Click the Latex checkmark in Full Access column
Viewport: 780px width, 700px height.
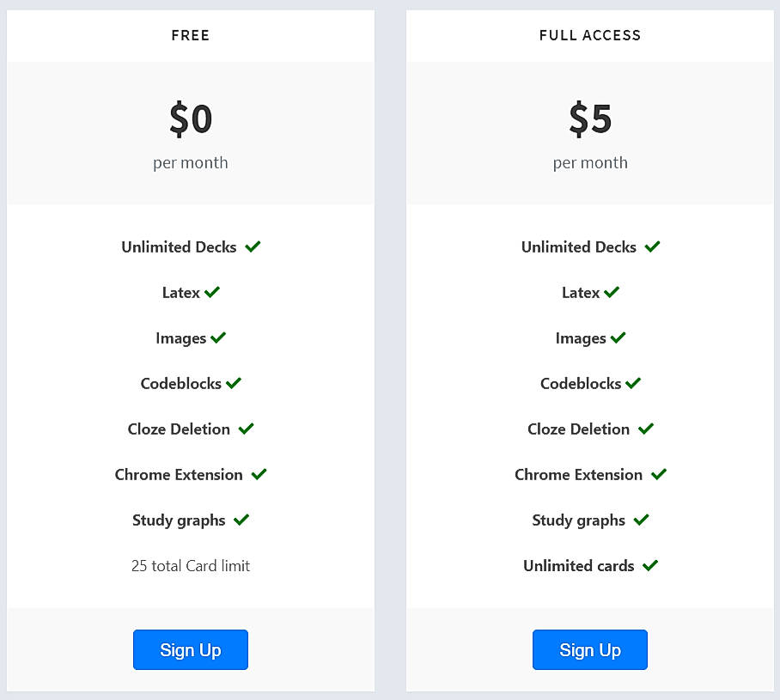[x=612, y=292]
